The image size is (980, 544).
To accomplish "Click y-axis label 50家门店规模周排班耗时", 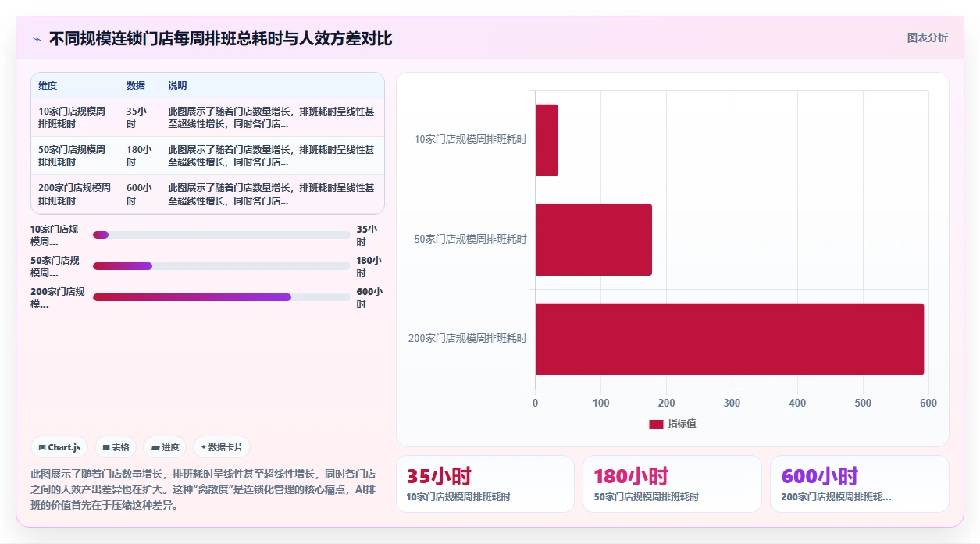I will tap(470, 240).
